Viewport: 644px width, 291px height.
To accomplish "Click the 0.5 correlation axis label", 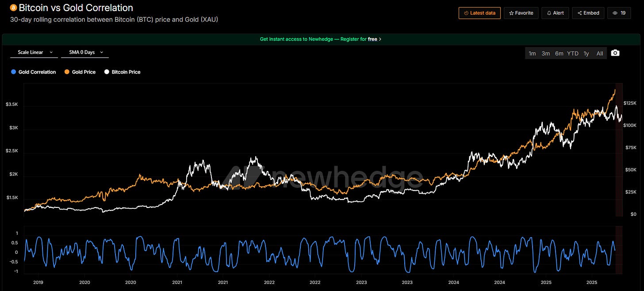I will (x=15, y=243).
